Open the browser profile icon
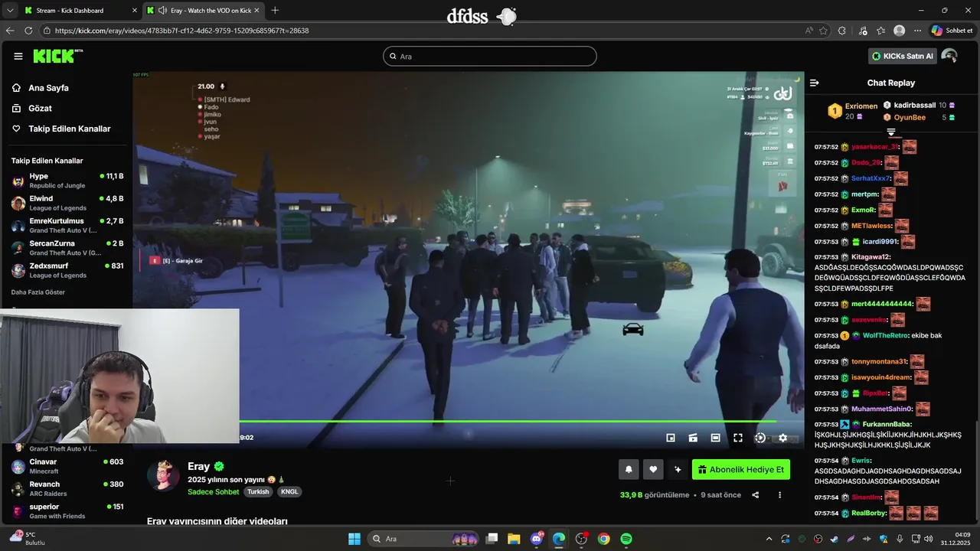This screenshot has width=980, height=551. pos(900,31)
